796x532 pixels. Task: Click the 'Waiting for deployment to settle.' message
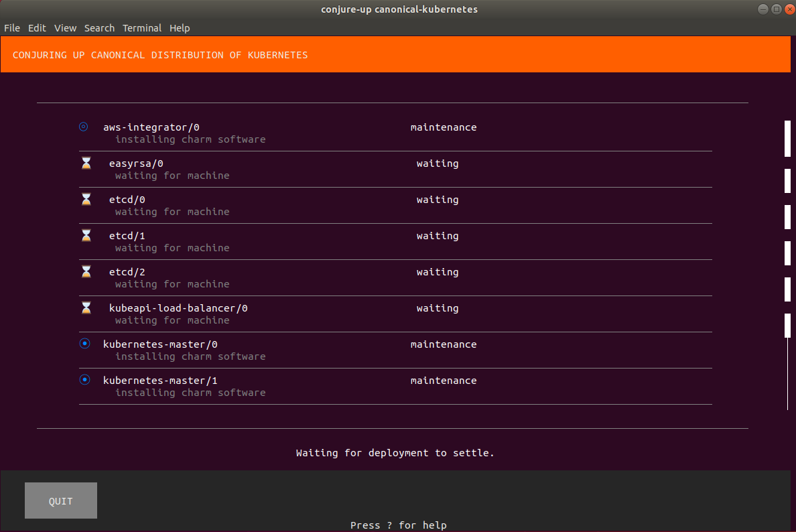395,453
